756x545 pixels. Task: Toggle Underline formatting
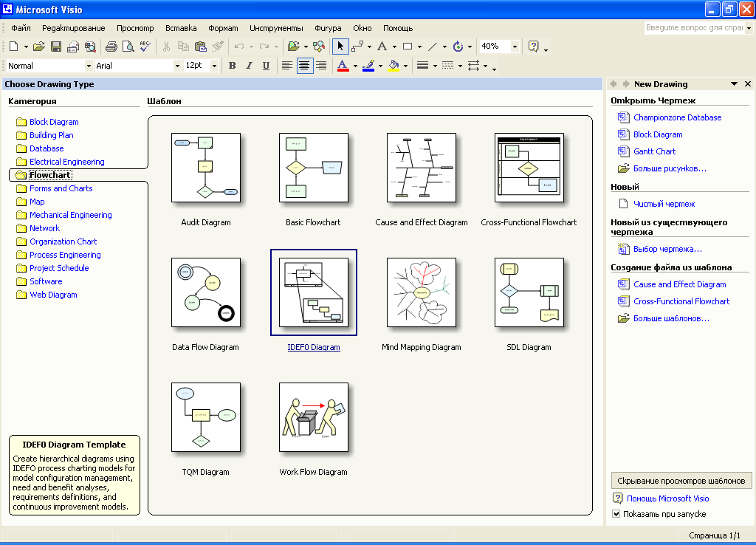pos(266,66)
